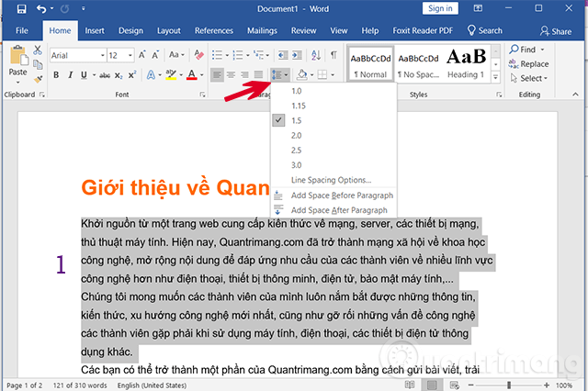The height and width of the screenshot is (391, 588).
Task: Toggle Align Left
Action: pos(217,75)
